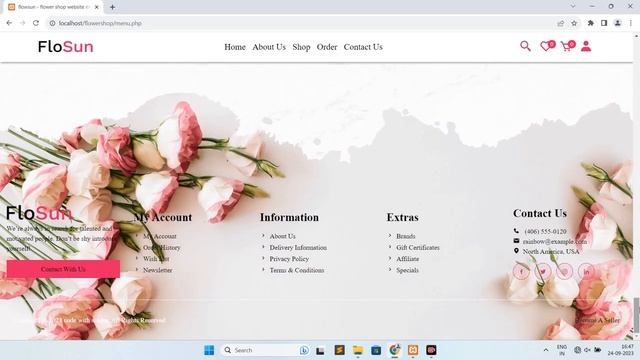
Task: Open the LinkedIn social icon in the footer
Action: coord(586,271)
